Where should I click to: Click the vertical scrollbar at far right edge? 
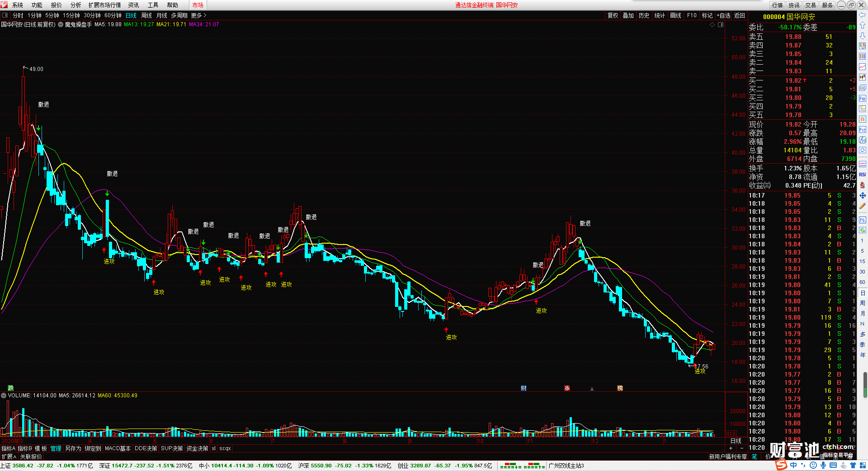point(865,385)
